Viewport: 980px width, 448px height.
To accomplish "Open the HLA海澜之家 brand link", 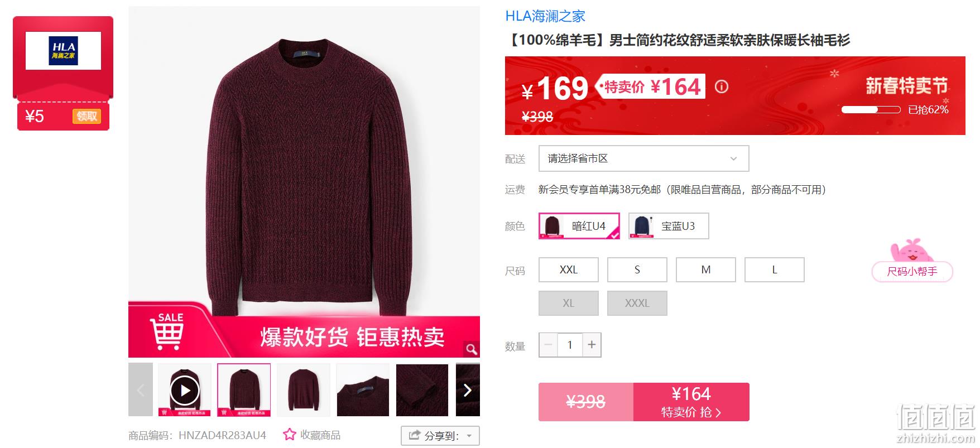I will (x=545, y=16).
